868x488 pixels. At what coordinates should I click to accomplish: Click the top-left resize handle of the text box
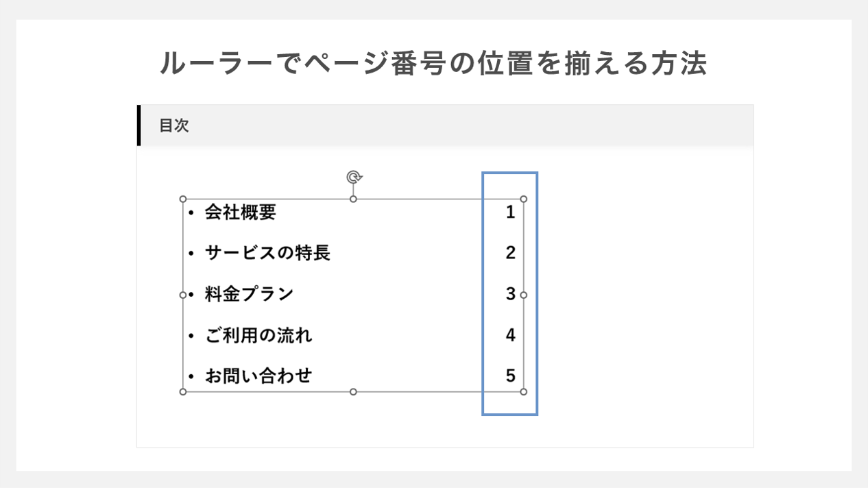183,199
